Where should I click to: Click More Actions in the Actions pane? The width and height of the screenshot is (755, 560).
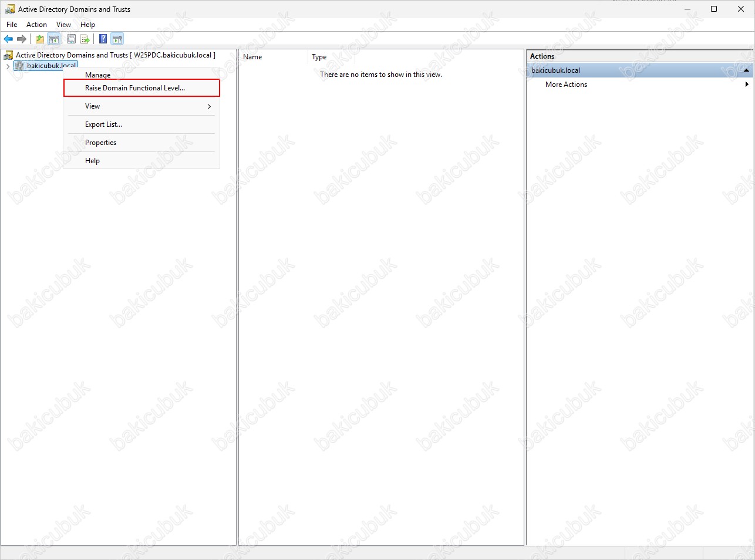(566, 85)
